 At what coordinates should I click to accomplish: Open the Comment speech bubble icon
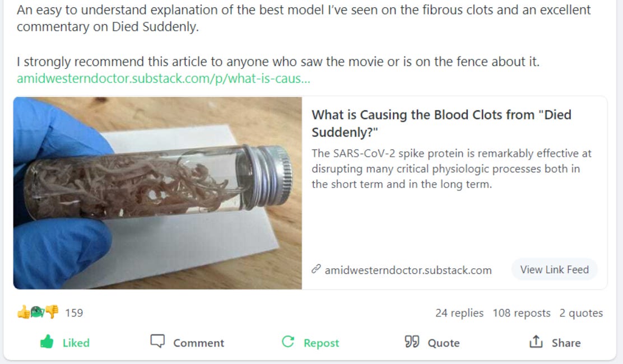157,340
